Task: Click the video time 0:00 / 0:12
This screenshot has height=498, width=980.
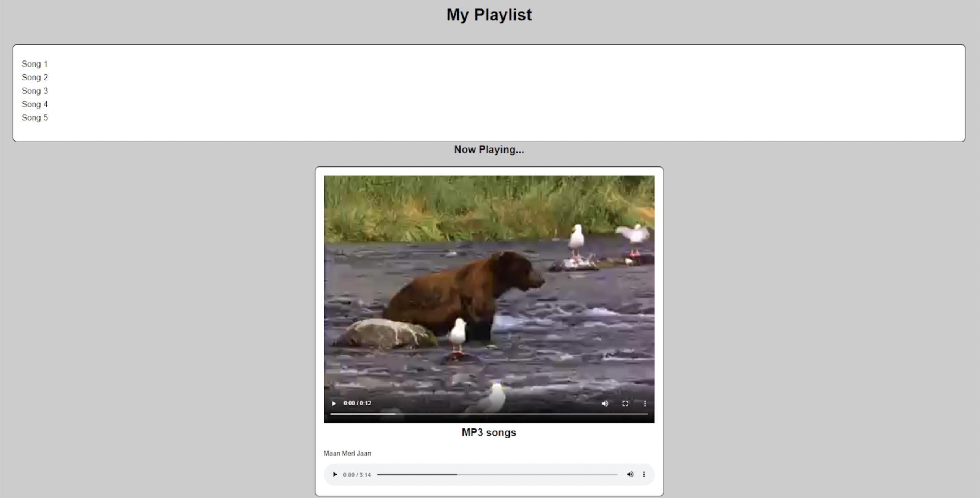Action: [357, 403]
